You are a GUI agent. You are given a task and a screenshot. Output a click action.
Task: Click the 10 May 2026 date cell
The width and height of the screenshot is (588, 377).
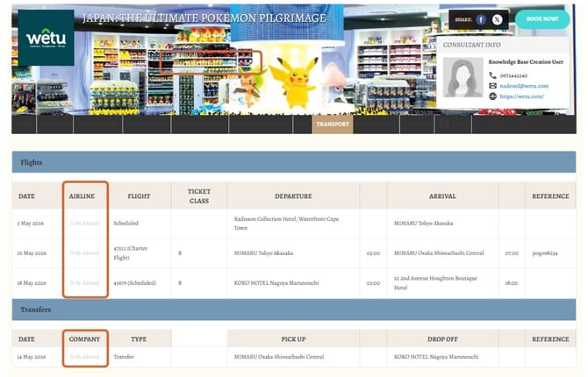[x=32, y=253]
